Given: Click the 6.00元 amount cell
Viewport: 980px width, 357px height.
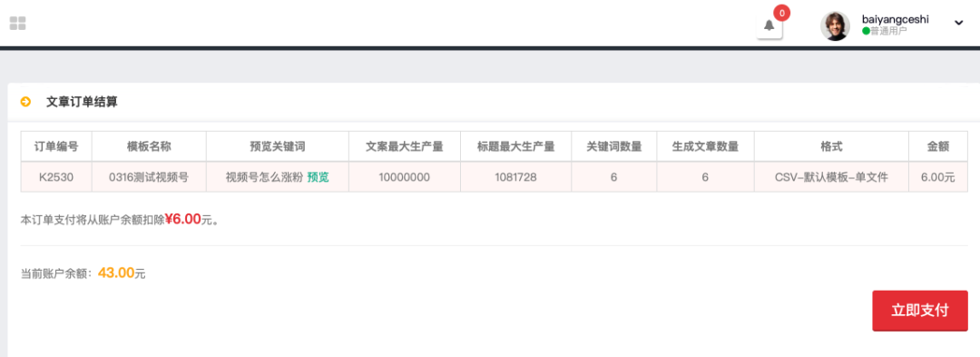Looking at the screenshot, I should tap(938, 177).
